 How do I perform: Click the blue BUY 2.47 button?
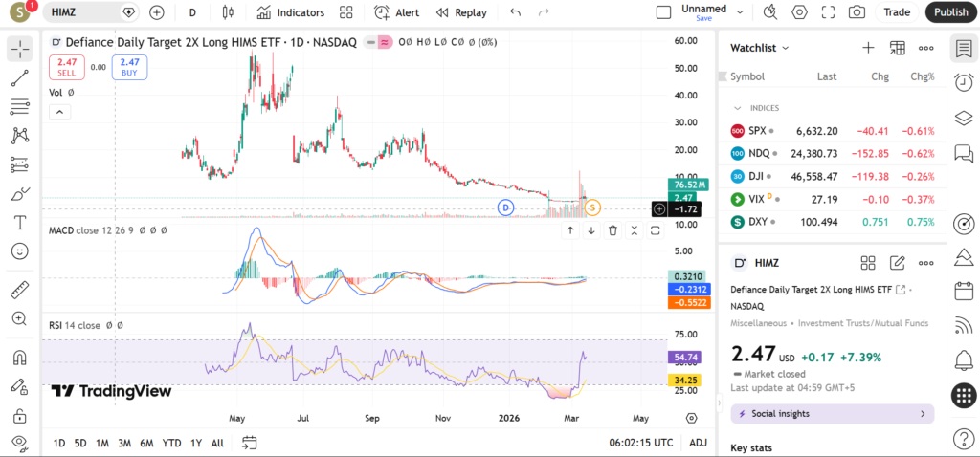tap(129, 66)
